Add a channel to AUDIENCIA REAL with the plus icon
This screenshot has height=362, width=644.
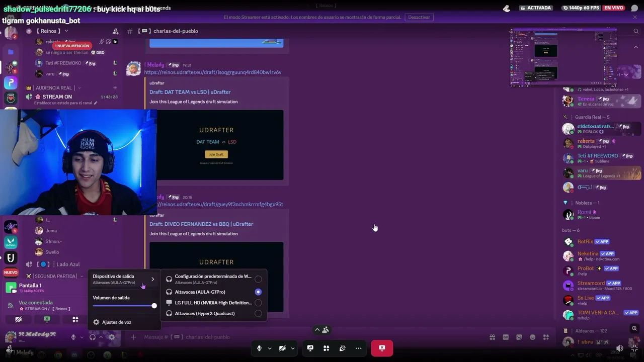click(115, 88)
